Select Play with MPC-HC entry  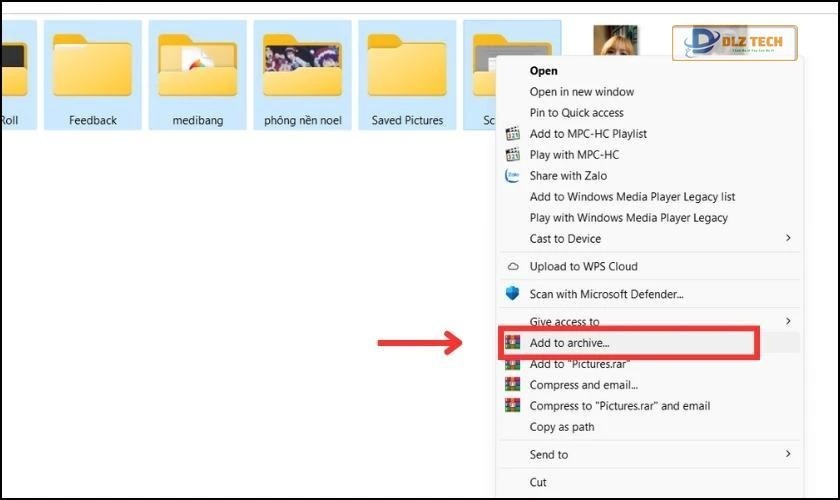click(574, 154)
